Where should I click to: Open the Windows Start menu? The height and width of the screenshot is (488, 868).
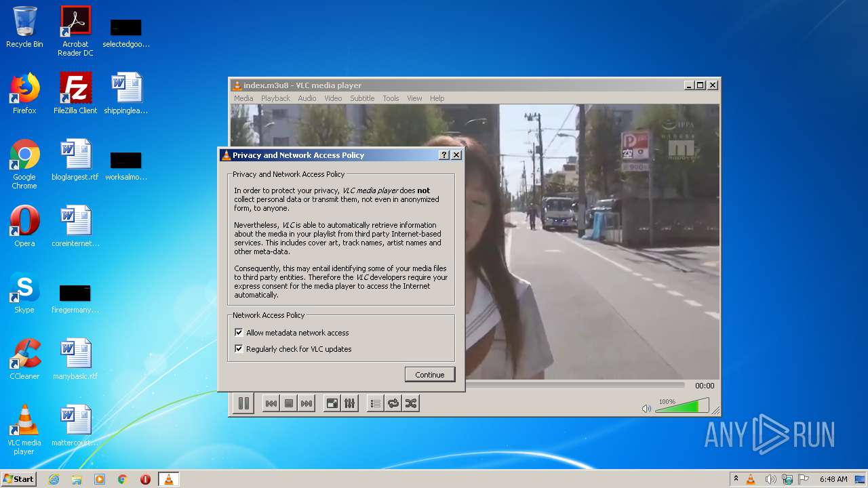click(x=18, y=479)
